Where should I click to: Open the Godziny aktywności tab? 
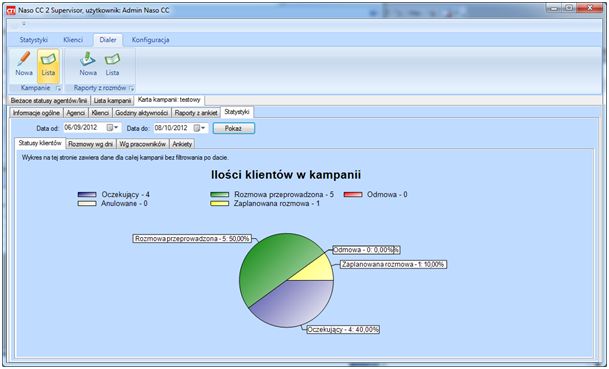pyautogui.click(x=142, y=113)
